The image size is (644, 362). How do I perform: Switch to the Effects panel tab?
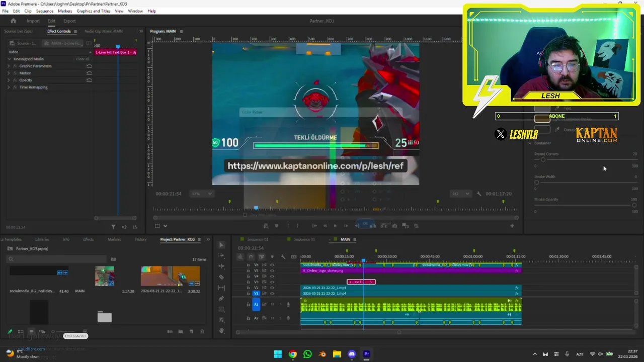[88, 239]
